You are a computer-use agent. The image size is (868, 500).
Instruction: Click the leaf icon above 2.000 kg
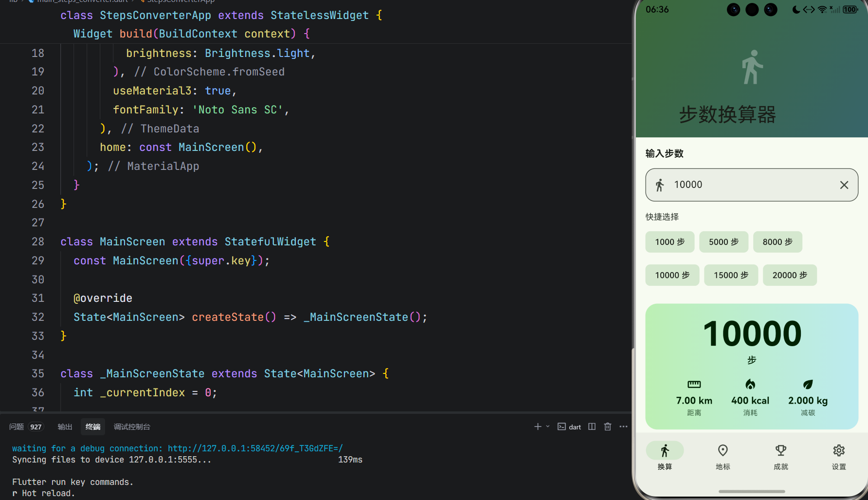coord(808,385)
